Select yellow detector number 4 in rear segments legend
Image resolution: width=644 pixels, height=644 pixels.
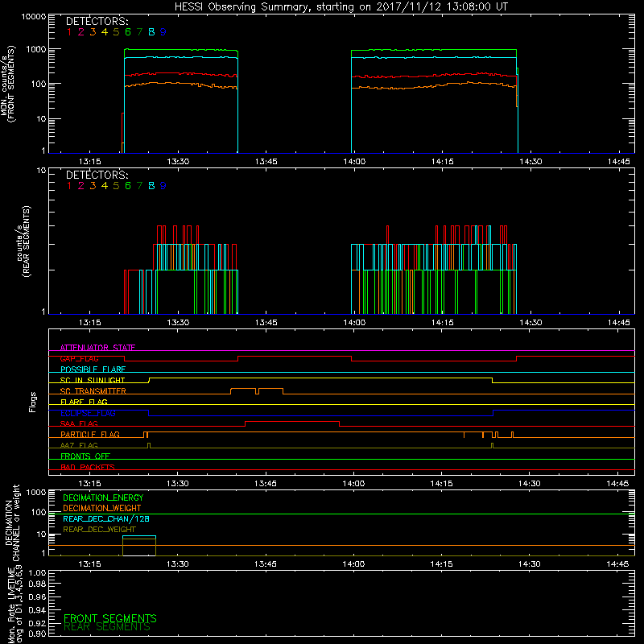105,186
